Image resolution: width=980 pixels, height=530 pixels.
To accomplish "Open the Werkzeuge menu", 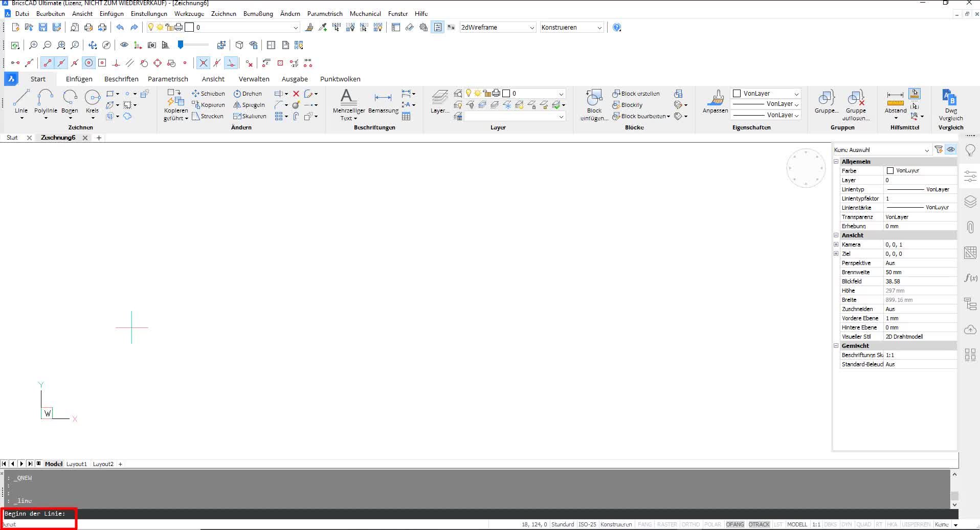I will 189,14.
